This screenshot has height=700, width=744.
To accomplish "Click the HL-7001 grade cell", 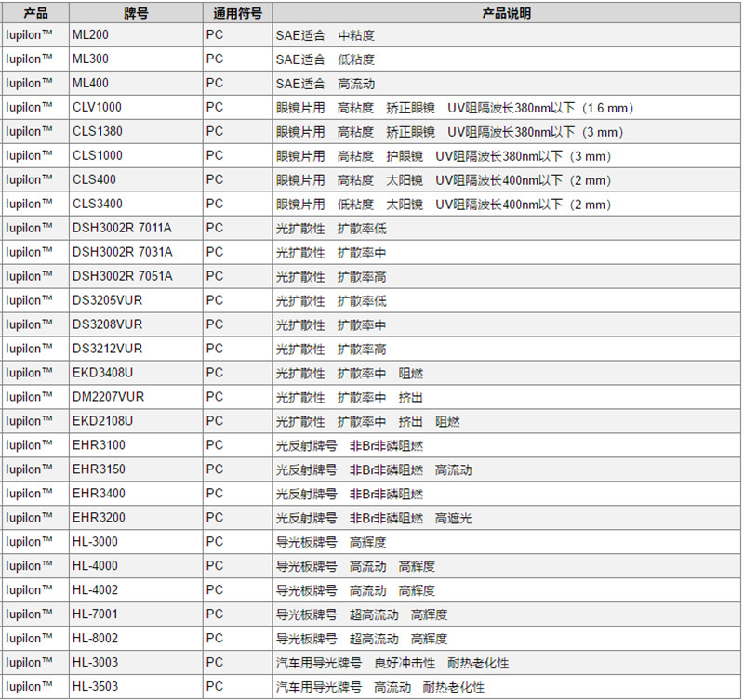I will coord(95,614).
